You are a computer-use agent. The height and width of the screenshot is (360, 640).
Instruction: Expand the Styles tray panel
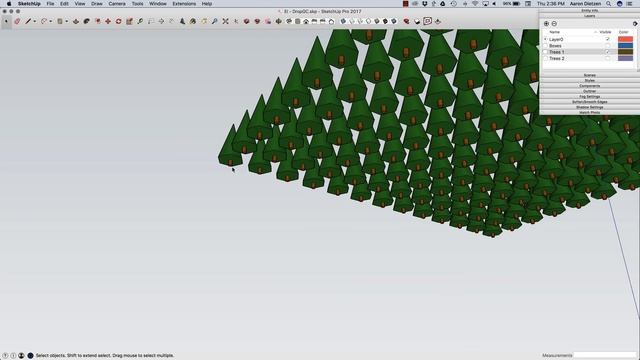tap(589, 80)
